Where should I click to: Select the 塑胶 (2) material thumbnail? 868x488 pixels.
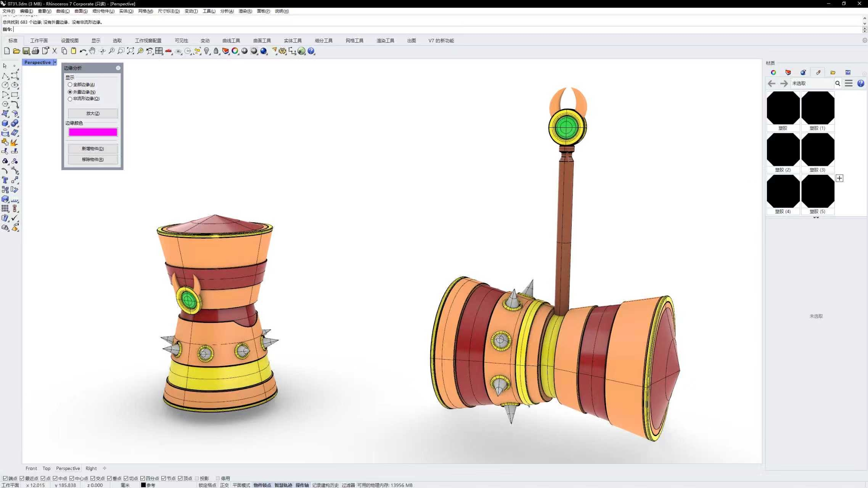[x=782, y=149]
